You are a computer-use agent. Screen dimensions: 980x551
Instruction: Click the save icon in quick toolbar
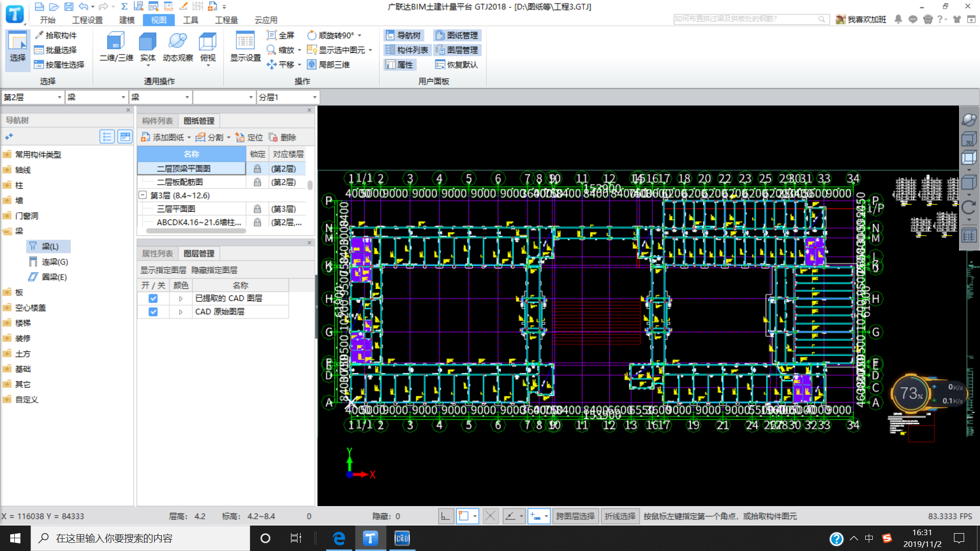(x=68, y=7)
